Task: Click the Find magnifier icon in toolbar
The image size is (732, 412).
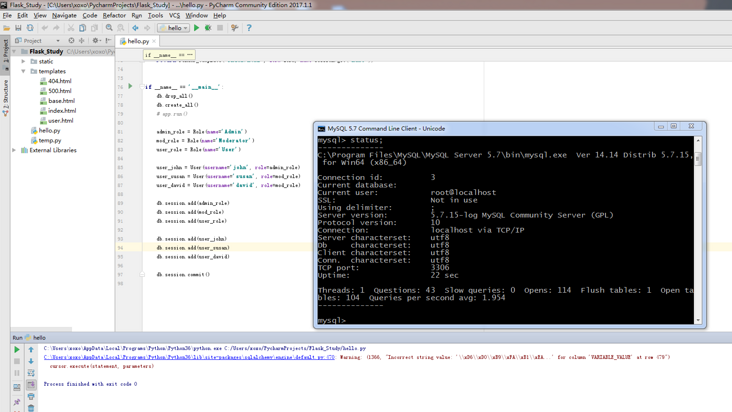Action: click(110, 28)
